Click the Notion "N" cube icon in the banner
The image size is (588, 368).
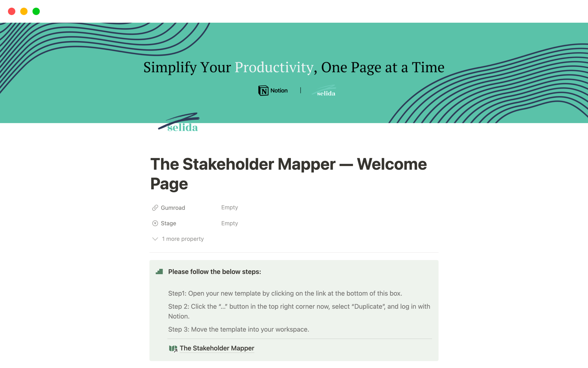[x=263, y=90]
